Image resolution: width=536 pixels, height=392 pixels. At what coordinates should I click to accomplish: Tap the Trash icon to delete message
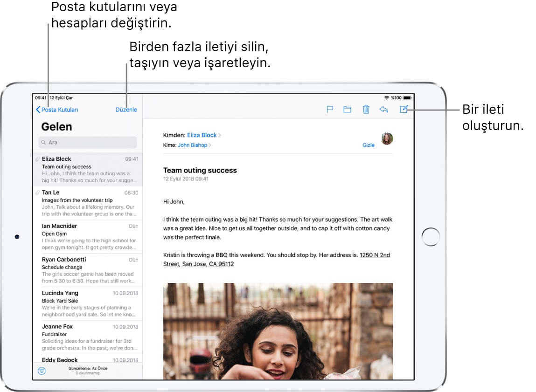366,110
